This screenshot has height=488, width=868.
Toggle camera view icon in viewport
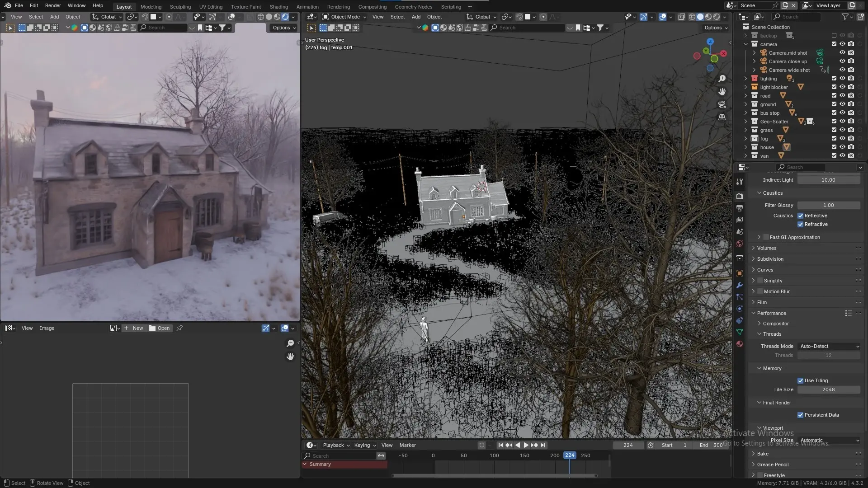[x=722, y=104]
